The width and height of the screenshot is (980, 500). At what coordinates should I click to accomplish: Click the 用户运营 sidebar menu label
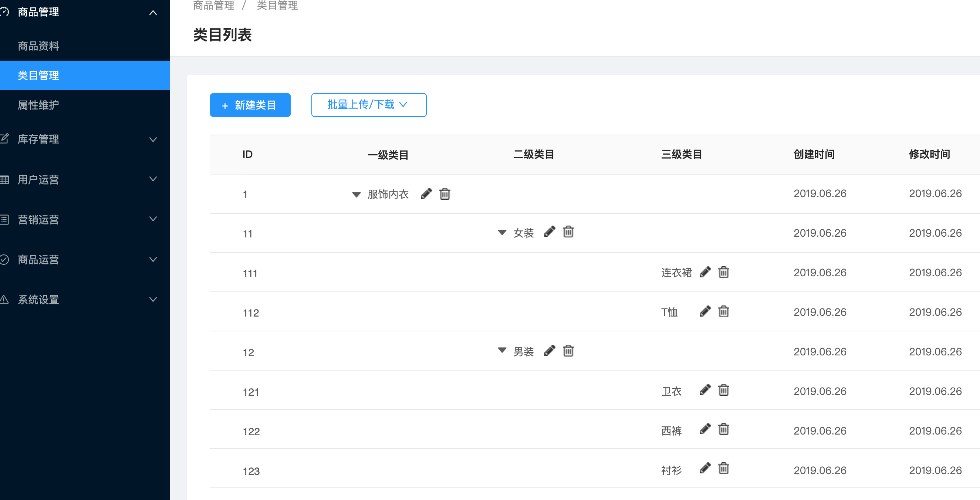[38, 180]
